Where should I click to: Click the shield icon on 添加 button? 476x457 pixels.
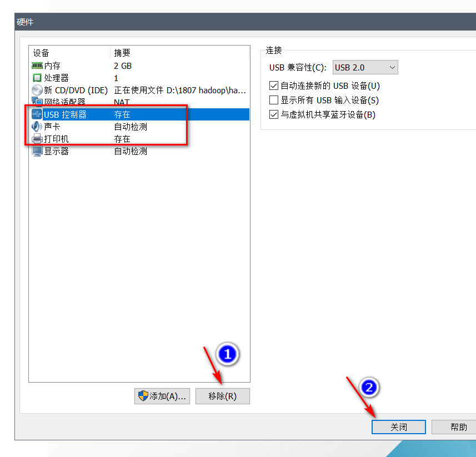tap(143, 396)
